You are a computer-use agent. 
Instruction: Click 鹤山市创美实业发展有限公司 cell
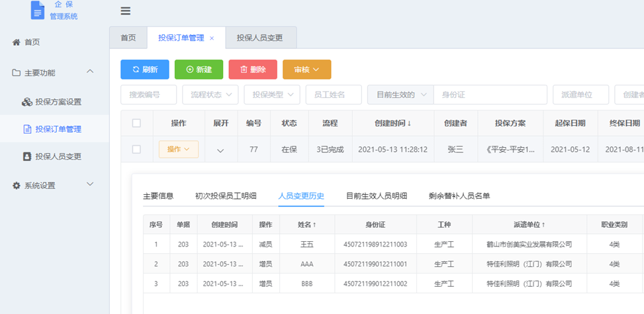[x=529, y=244]
